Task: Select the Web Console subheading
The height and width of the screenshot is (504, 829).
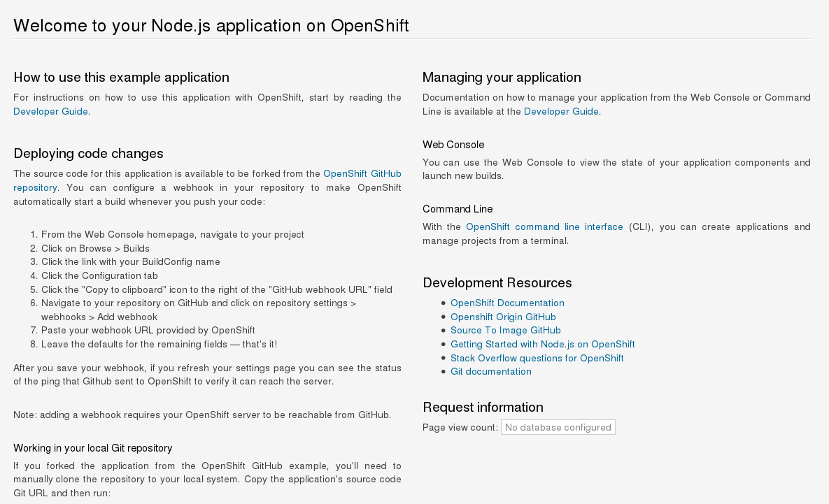Action: [453, 145]
